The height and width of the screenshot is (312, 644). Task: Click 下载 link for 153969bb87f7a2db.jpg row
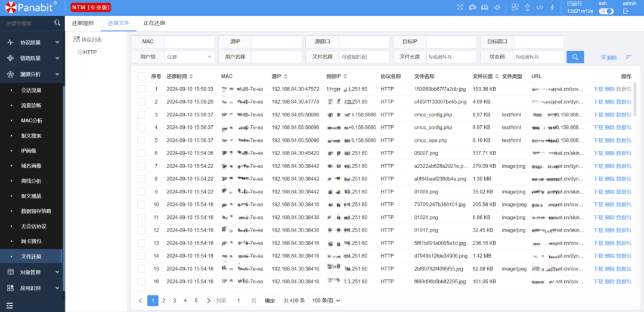pyautogui.click(x=598, y=89)
